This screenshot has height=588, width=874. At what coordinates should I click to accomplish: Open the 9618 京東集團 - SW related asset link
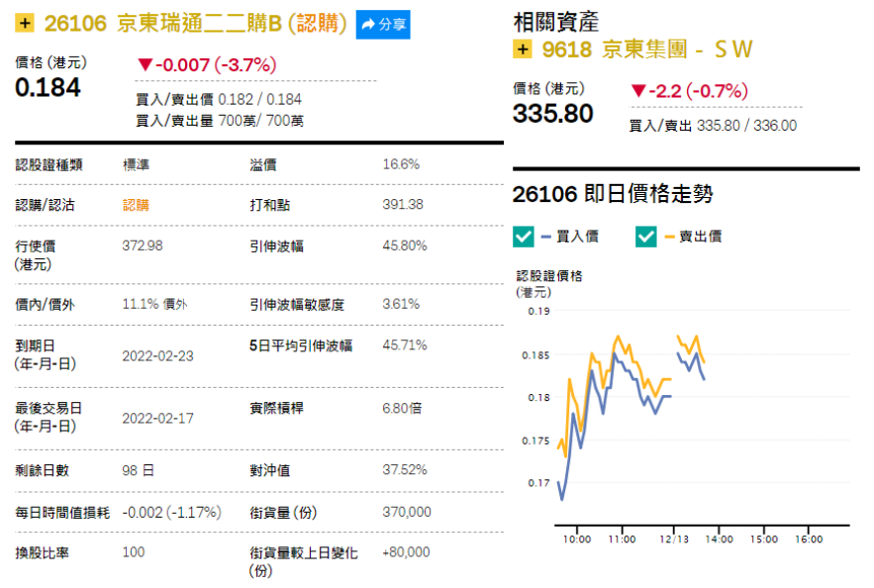click(x=647, y=49)
